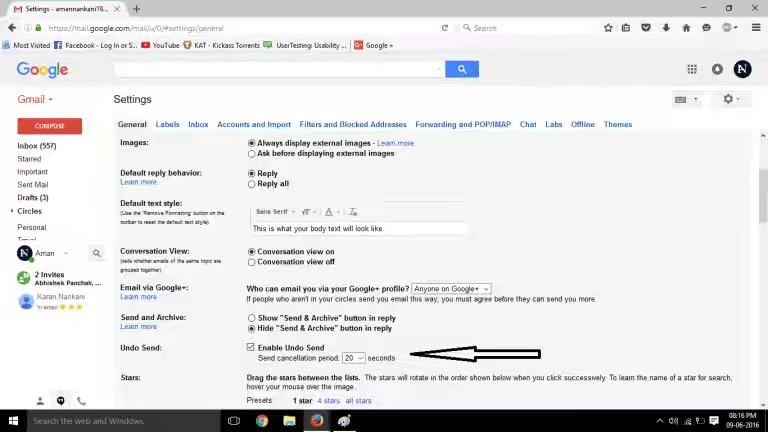Open File Explorer from the taskbar
The image size is (768, 432).
289,421
